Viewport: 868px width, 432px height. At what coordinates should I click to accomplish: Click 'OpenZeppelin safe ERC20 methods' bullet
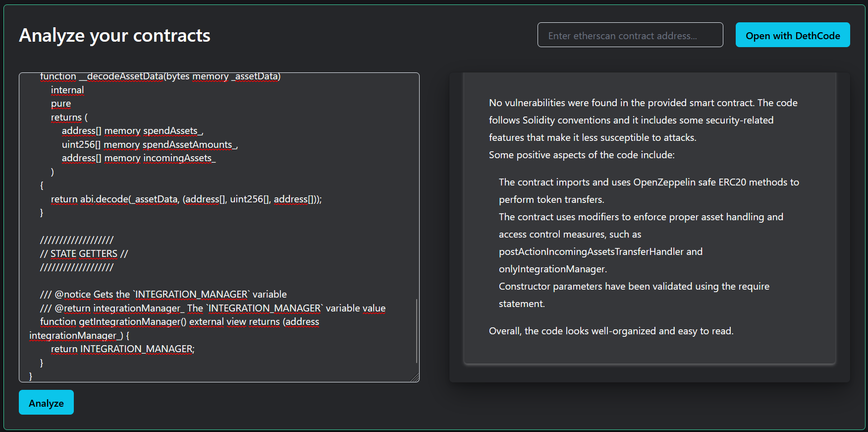pos(649,190)
